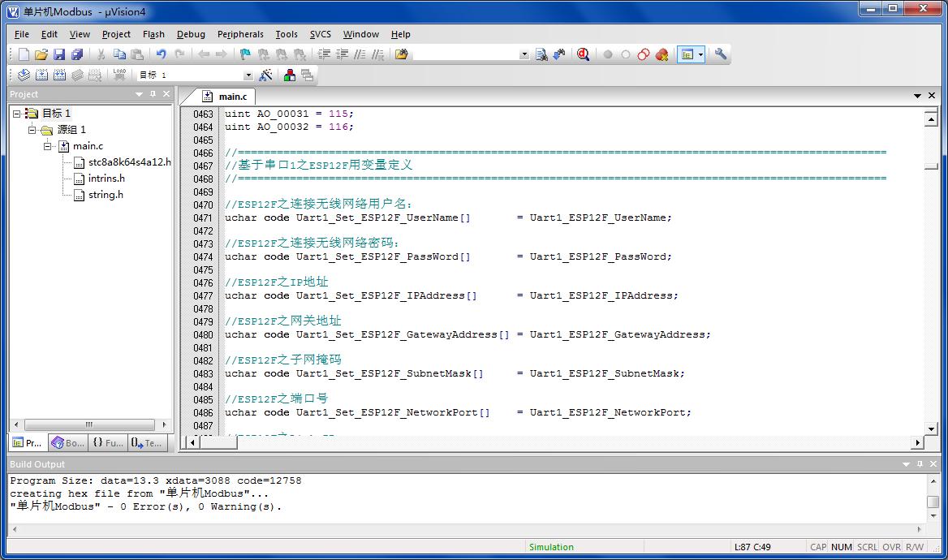
Task: Open the Build Output window position dropdown arrow
Action: (906, 464)
